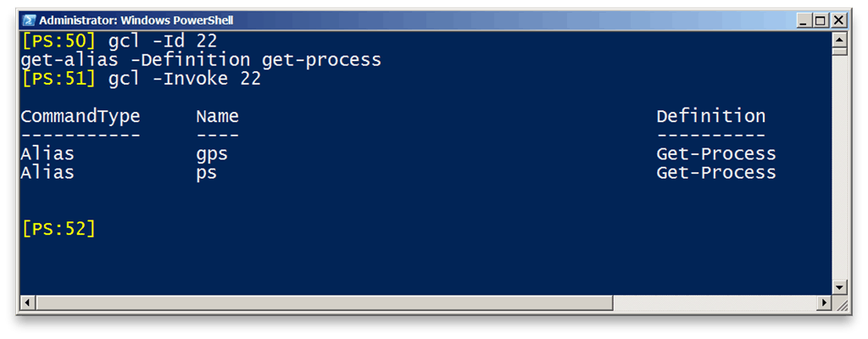Click the horizontal scrollbar thumb

(325, 303)
